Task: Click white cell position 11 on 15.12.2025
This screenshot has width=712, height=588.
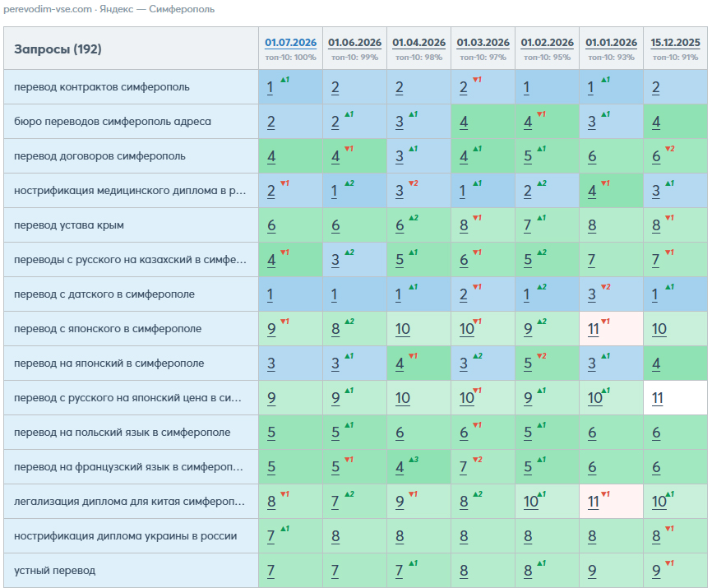Action: pyautogui.click(x=658, y=398)
